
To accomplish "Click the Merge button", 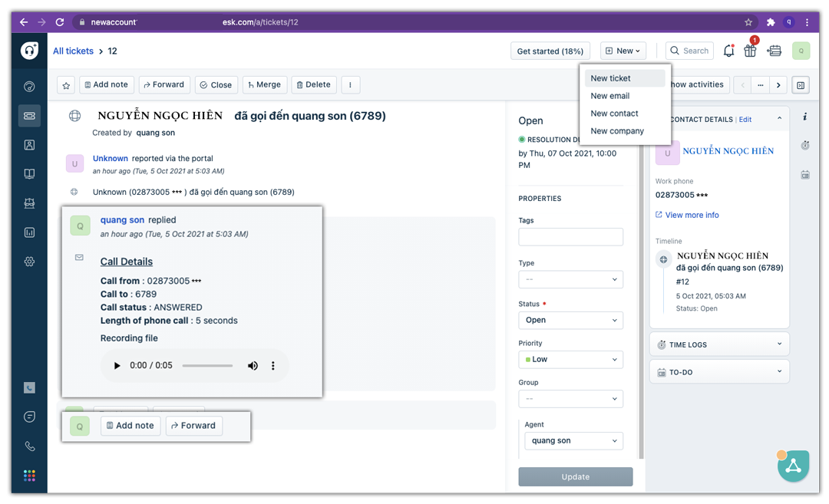I will [265, 85].
